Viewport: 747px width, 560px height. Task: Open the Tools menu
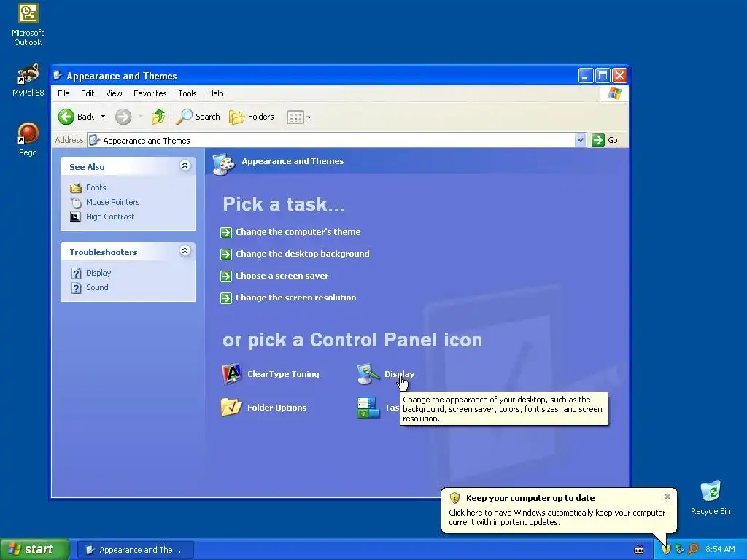[x=187, y=93]
